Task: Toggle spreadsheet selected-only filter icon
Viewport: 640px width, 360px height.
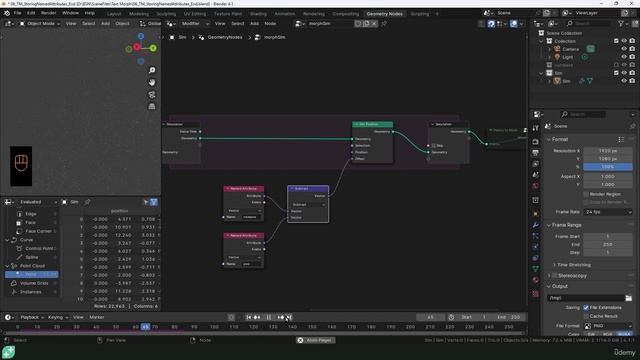Action: coord(154,202)
